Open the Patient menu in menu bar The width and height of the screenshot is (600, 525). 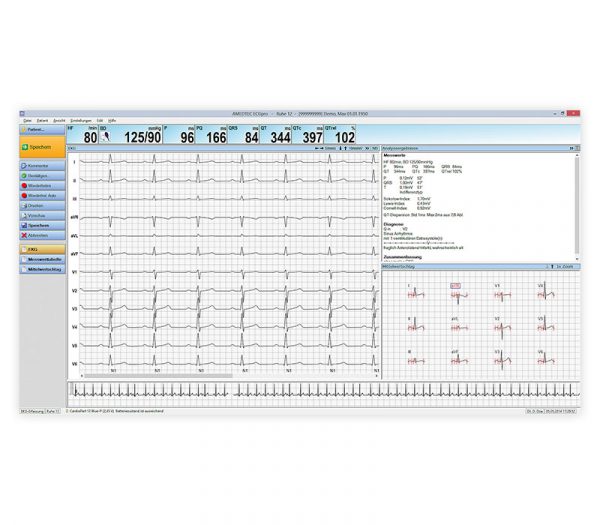click(x=42, y=121)
